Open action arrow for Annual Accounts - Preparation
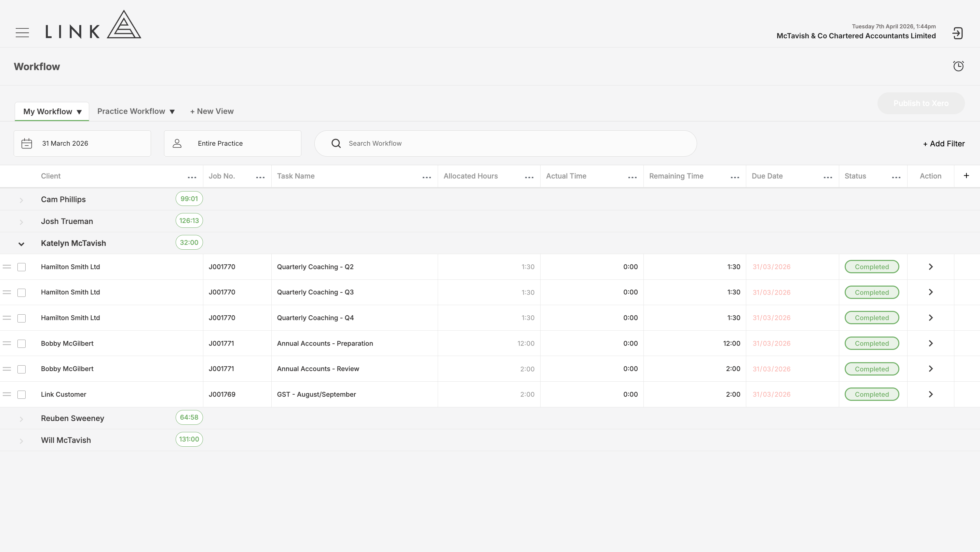This screenshot has height=552, width=980. coord(930,343)
